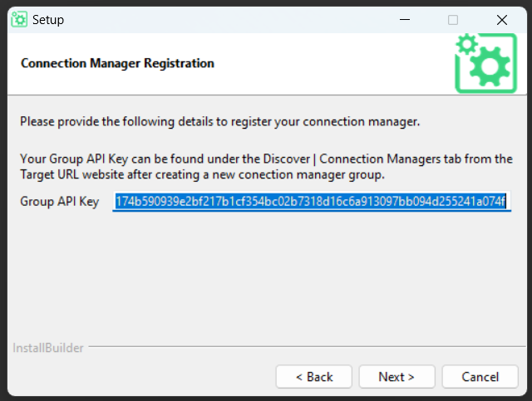
Task: Click the separator line beside InstallBuilder
Action: 307,347
